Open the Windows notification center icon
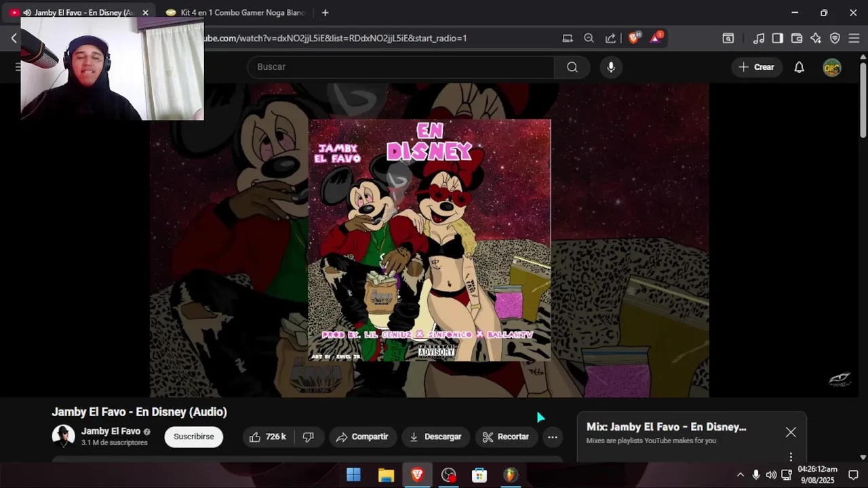Viewport: 868px width, 488px height. [x=853, y=475]
